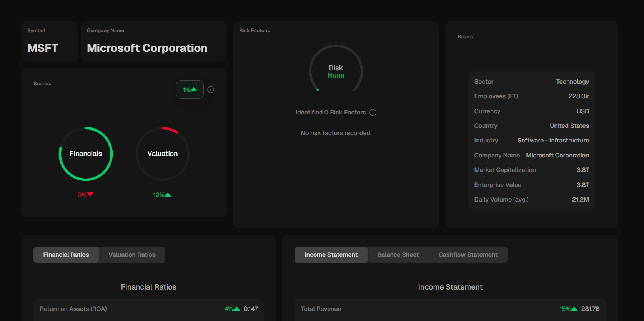Image resolution: width=644 pixels, height=321 pixels.
Task: Click the Currency value USD
Action: pos(583,111)
